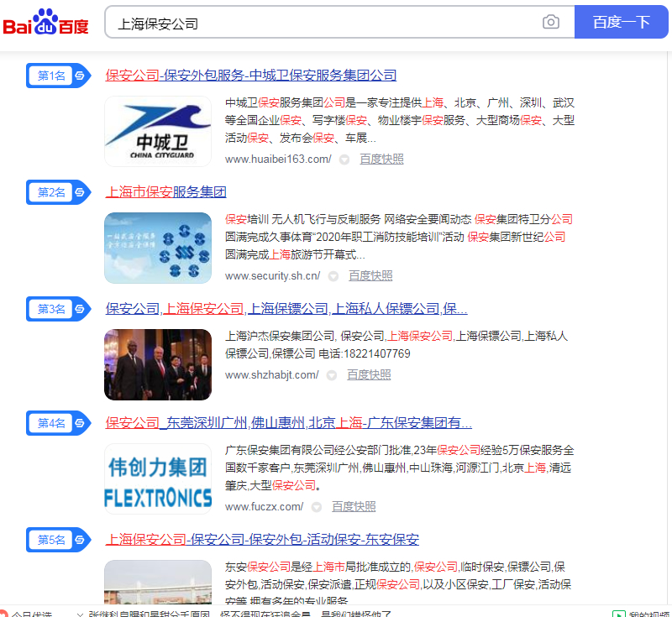This screenshot has height=617, width=672.
Task: Open 百度快照 for huaibei163.com result
Action: tap(381, 159)
